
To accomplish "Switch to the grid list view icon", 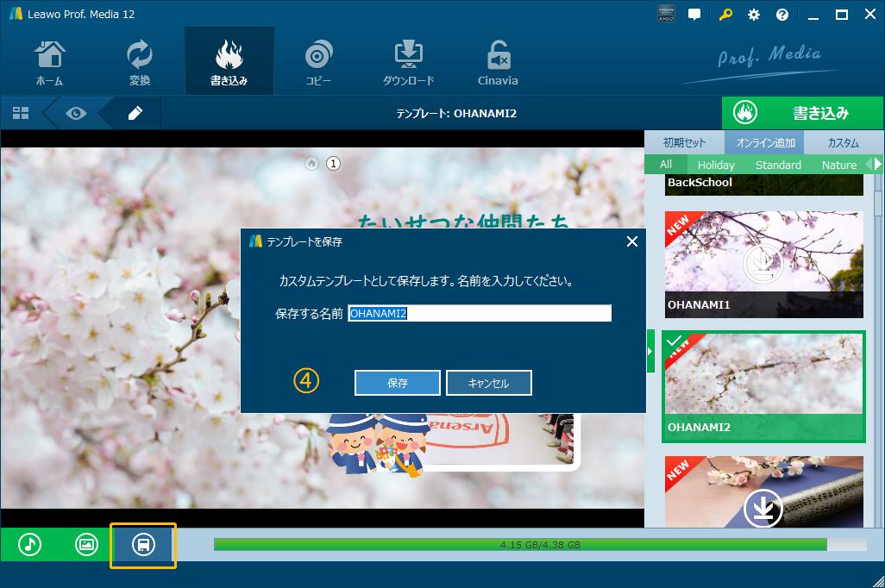I will coord(21,113).
